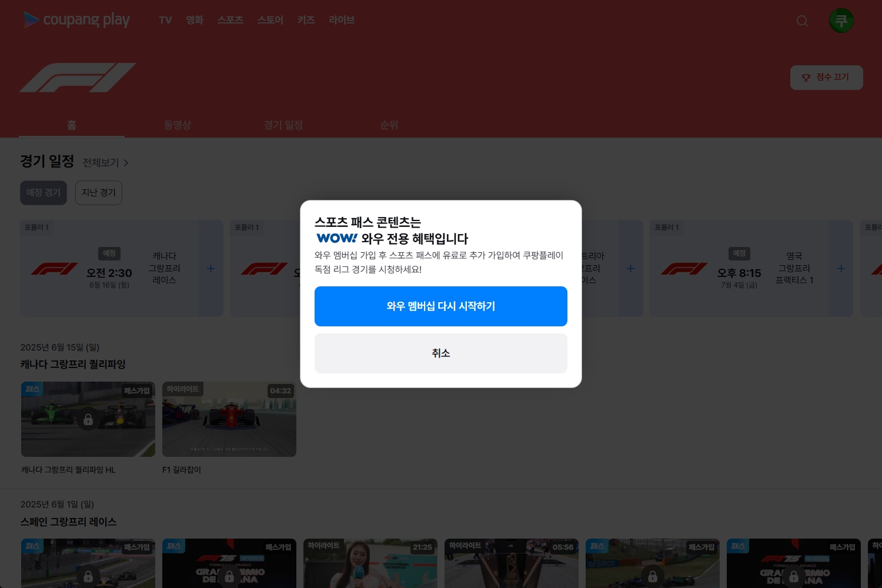Click 2025년 6월 1일 date label
The width and height of the screenshot is (882, 588).
point(57,505)
